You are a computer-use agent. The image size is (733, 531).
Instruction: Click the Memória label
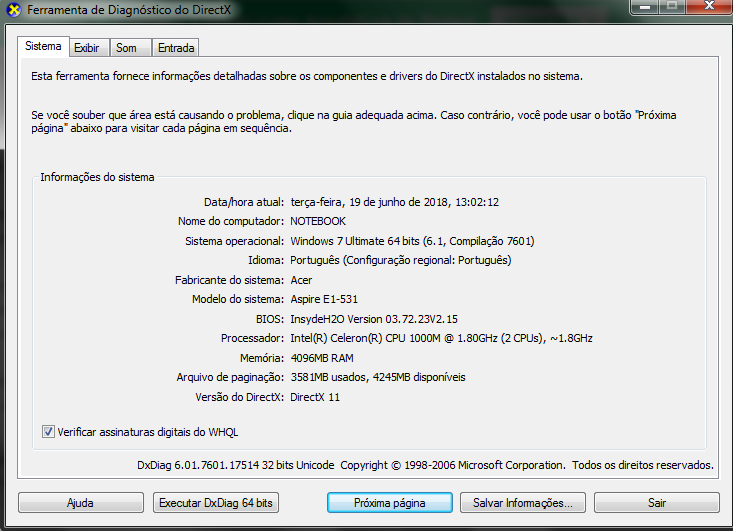262,358
